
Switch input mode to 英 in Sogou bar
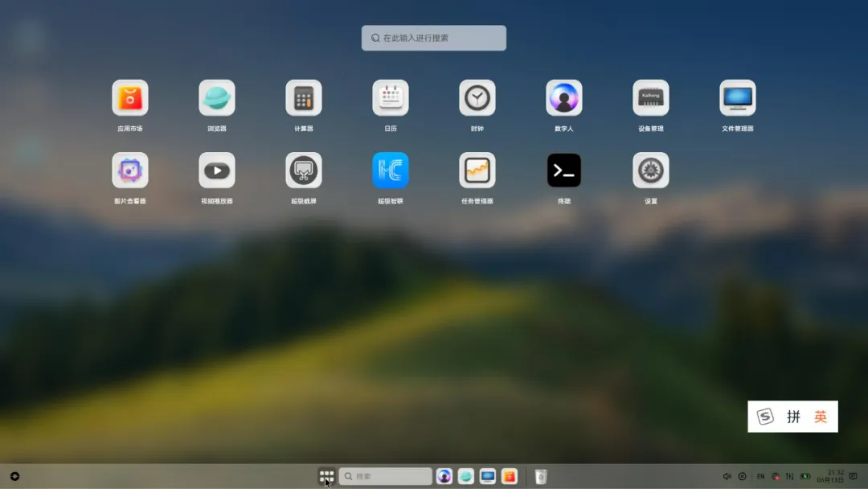pos(820,417)
